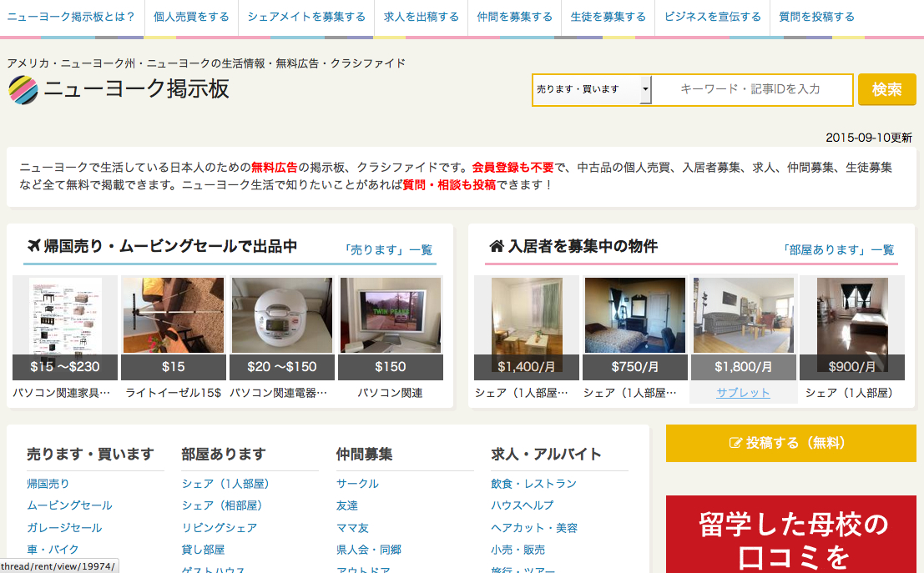Click the pencil icon on 投稿する button
This screenshot has width=924, height=573.
click(x=735, y=443)
